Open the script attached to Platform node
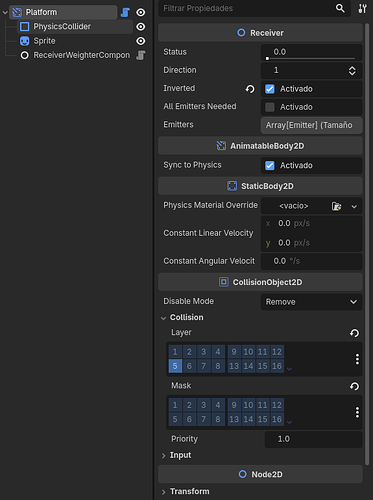 [x=125, y=12]
